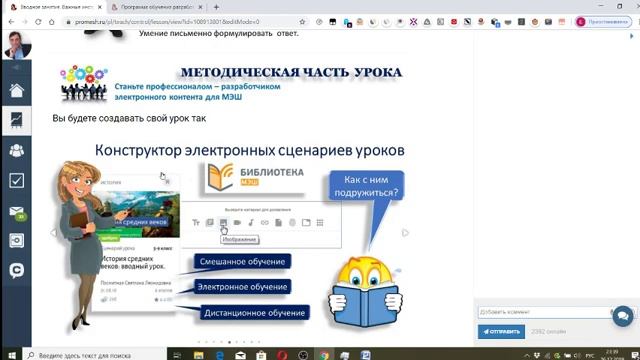Switch to the first browser tab

click(x=56, y=7)
